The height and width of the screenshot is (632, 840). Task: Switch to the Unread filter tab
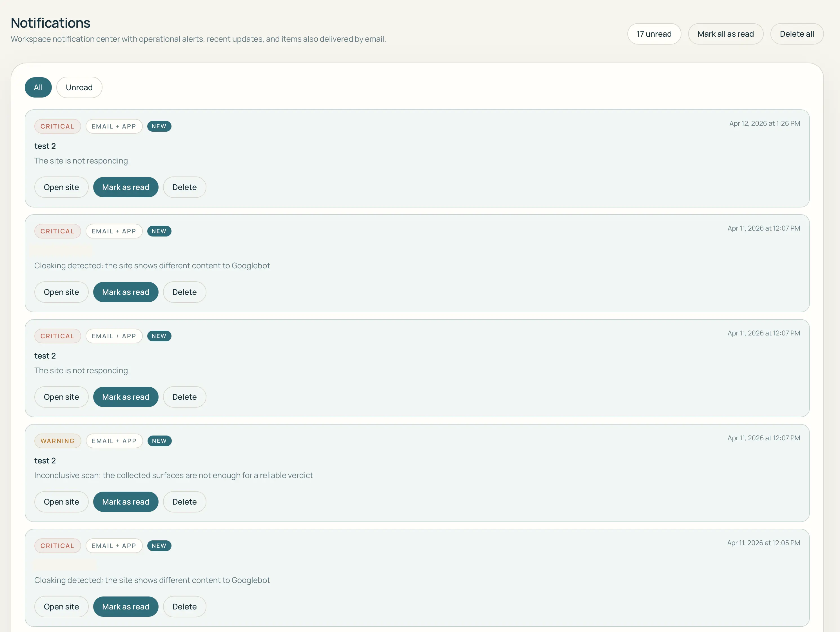pyautogui.click(x=79, y=87)
